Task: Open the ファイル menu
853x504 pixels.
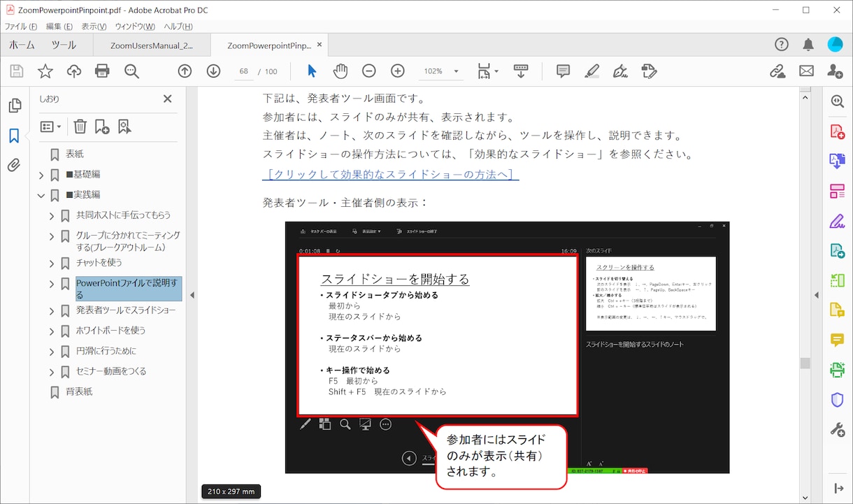Action: click(20, 27)
